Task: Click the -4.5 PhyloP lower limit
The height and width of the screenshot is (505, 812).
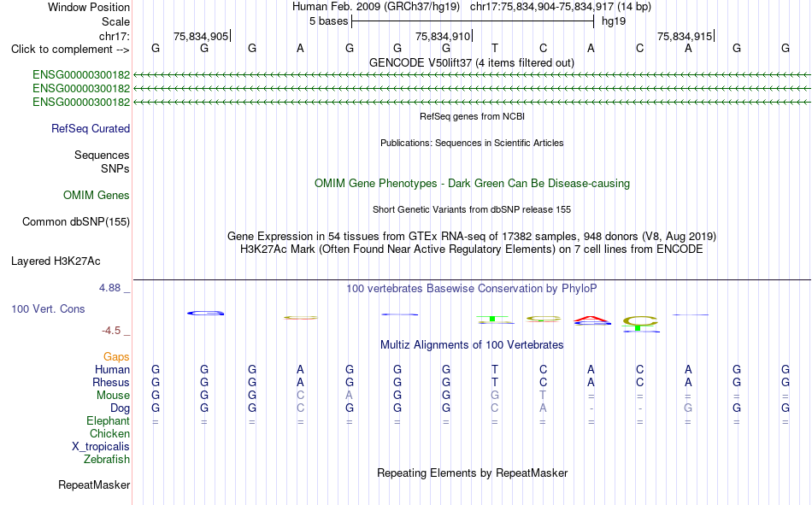Action: (111, 331)
